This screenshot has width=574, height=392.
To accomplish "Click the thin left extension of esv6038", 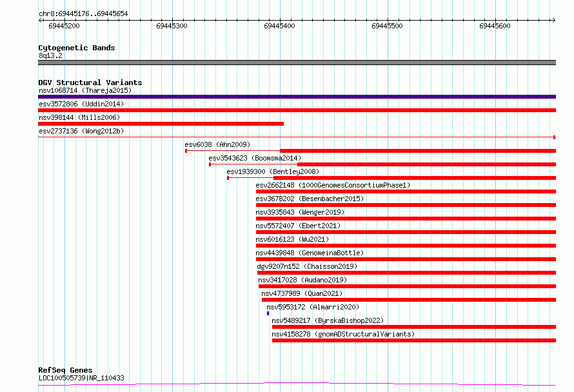I will [233, 151].
